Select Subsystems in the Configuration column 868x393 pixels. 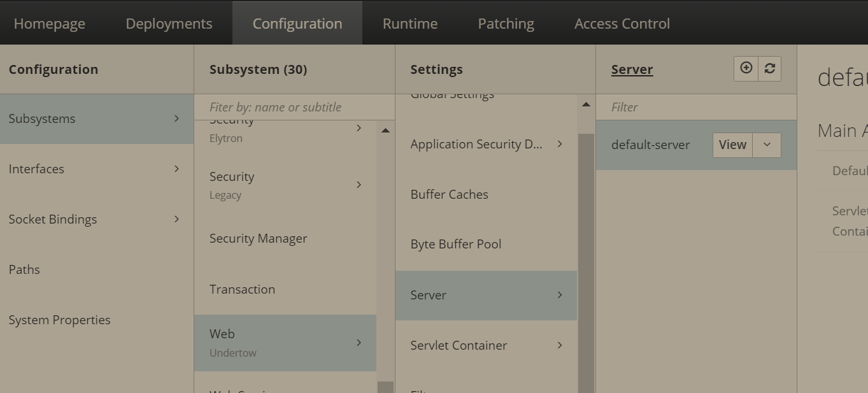97,118
